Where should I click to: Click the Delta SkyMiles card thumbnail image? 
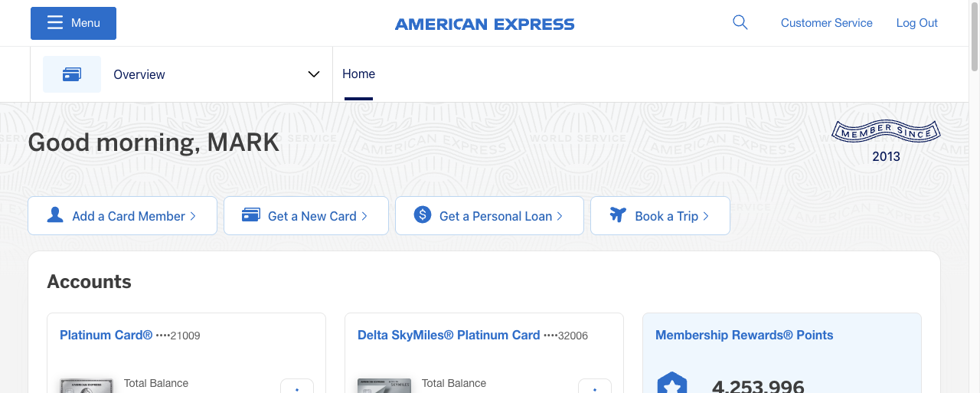[384, 385]
